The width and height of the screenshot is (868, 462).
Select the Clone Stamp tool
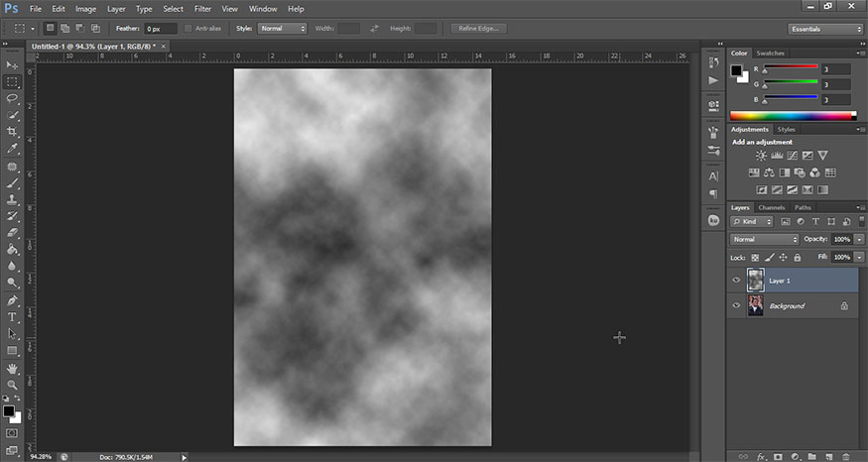[x=12, y=199]
